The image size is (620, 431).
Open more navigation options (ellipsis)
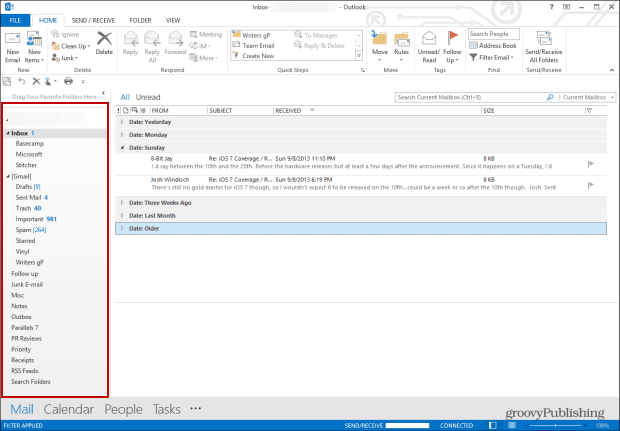tap(196, 408)
